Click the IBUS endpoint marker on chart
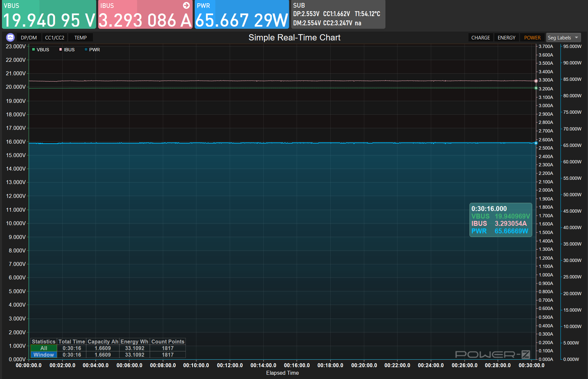The height and width of the screenshot is (379, 588). point(536,81)
